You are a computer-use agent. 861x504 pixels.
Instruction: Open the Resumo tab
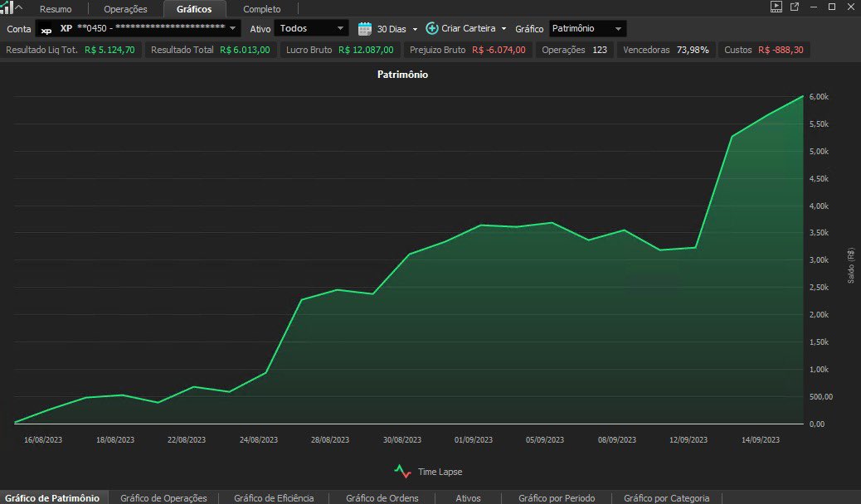click(56, 9)
